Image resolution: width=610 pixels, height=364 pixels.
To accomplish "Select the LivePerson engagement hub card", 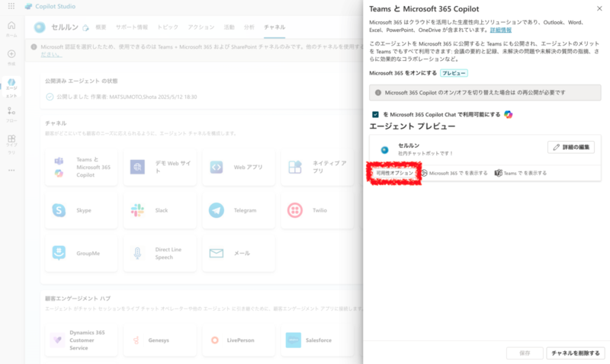I will (239, 340).
